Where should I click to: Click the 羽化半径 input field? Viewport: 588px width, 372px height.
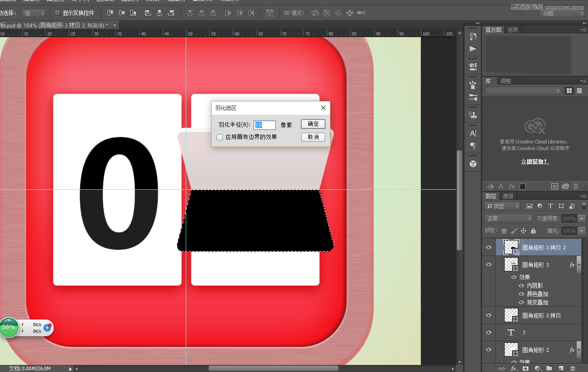coord(264,125)
